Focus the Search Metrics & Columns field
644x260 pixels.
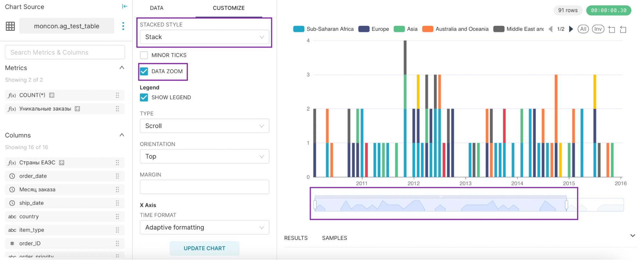click(x=65, y=52)
